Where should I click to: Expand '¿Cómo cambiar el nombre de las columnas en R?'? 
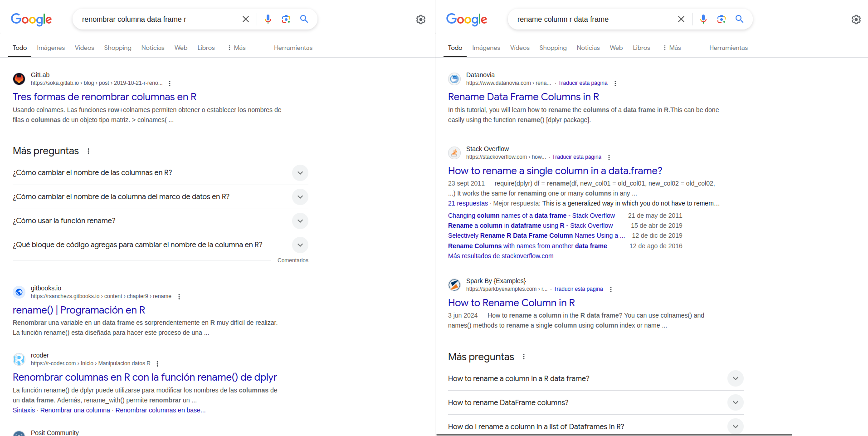click(300, 173)
